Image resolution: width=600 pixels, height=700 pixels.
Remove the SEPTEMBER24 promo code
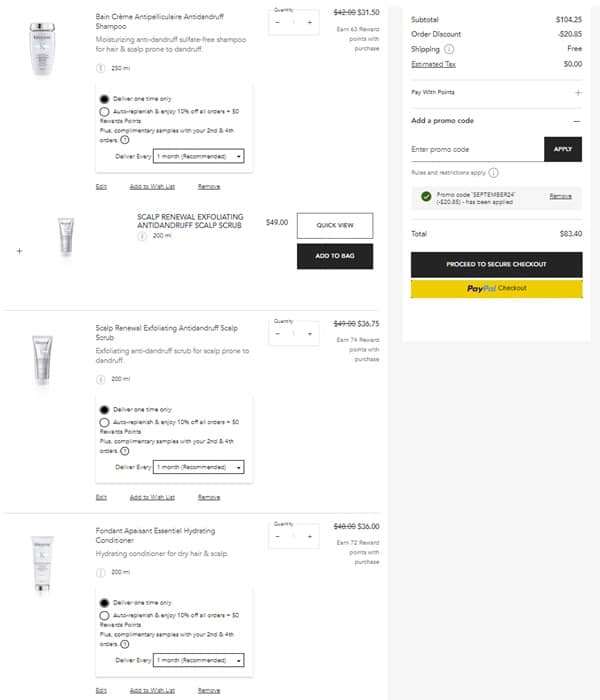pos(560,196)
